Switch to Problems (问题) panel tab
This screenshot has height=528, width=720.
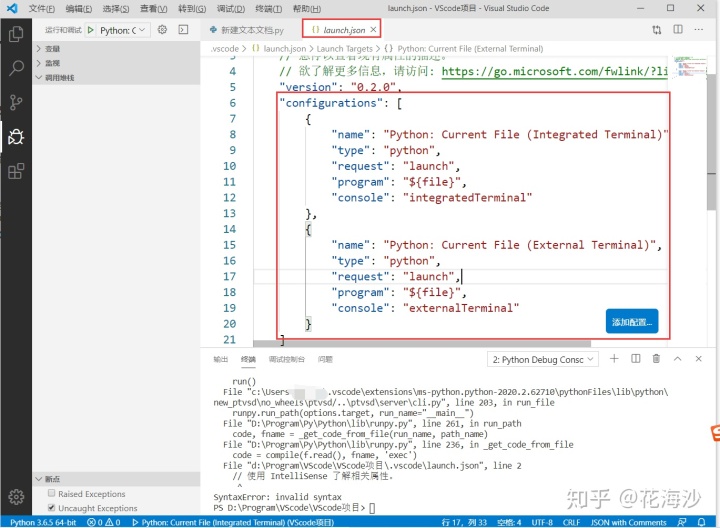pyautogui.click(x=325, y=359)
